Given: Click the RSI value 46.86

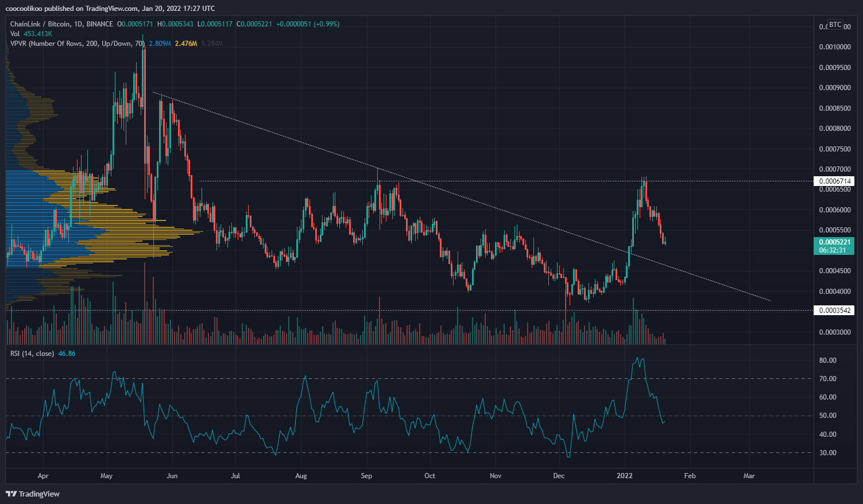Looking at the screenshot, I should pos(67,354).
